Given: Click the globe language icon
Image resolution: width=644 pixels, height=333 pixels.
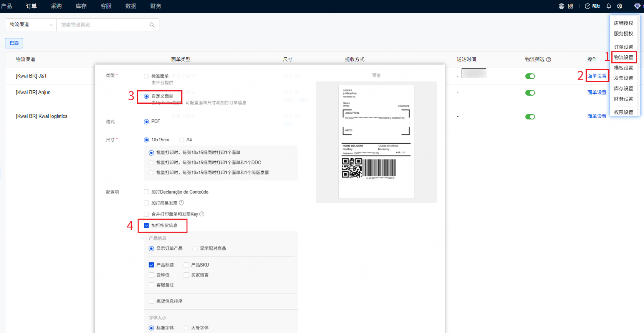Looking at the screenshot, I should click(561, 6).
